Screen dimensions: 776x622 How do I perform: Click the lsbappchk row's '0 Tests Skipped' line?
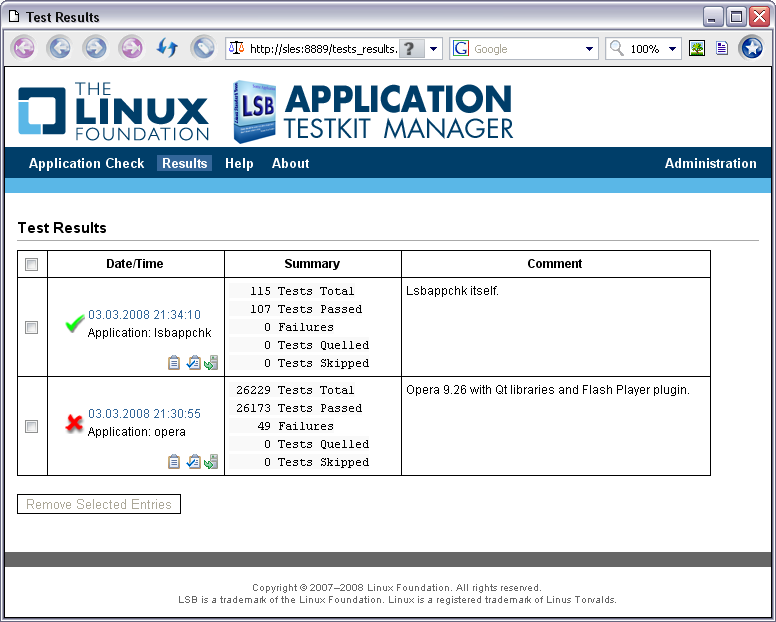point(317,363)
